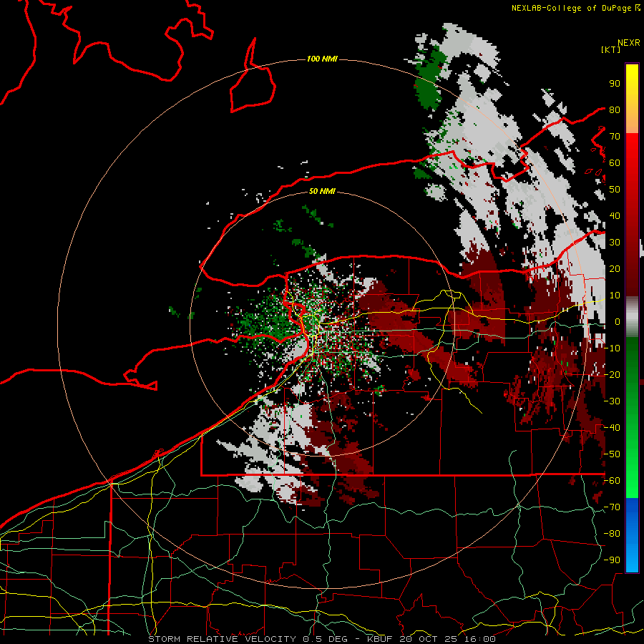Click the 30 value on the velocity scale
The width and height of the screenshot is (644, 644).
click(615, 243)
